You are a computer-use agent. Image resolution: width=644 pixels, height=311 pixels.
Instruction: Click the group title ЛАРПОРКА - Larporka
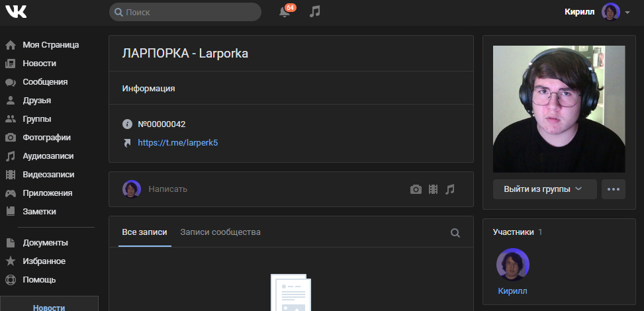185,54
